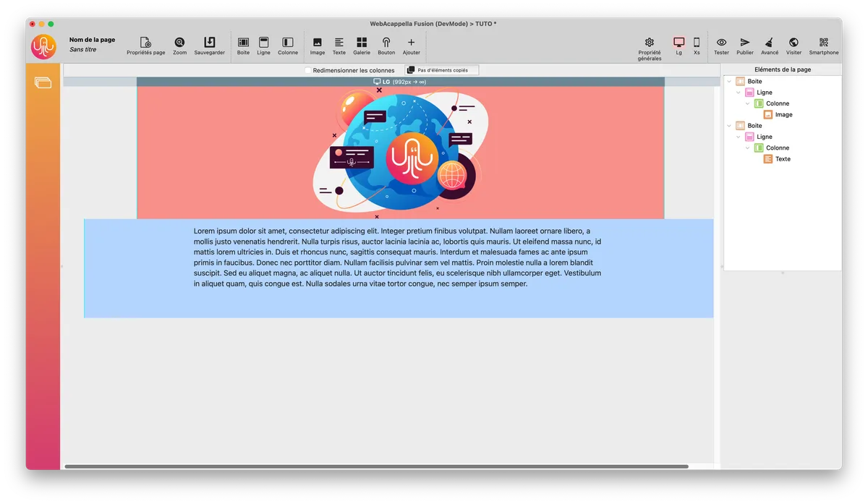Screen dimensions: 868x504
Task: Open the Smartphone QR code preview
Action: [823, 43]
